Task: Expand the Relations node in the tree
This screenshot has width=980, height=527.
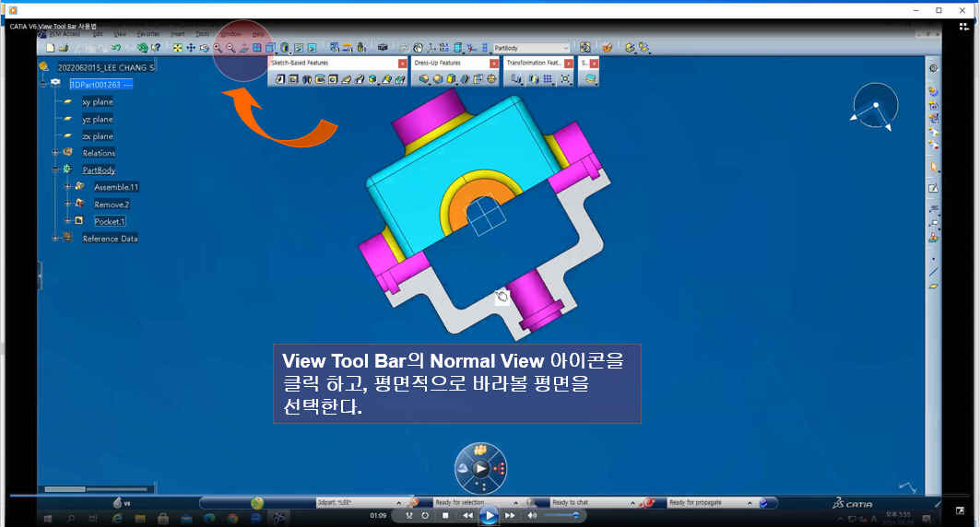Action: [x=55, y=152]
